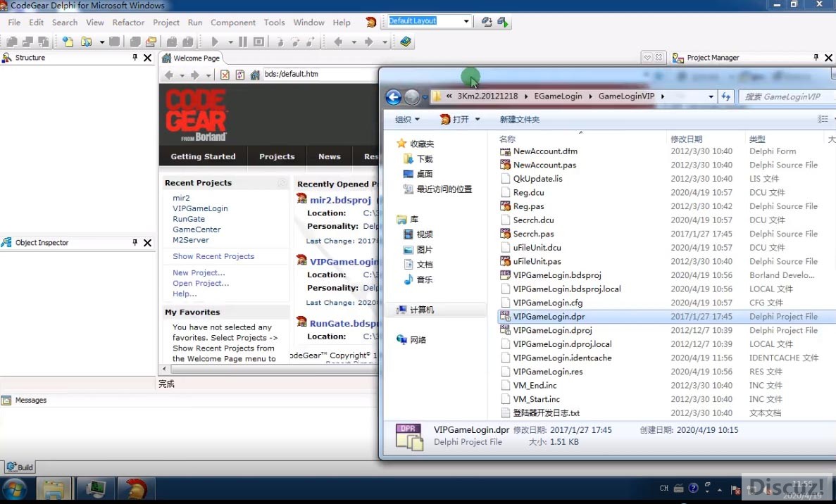Image resolution: width=836 pixels, height=504 pixels.
Task: Sort by 修改日期 column header
Action: click(686, 139)
